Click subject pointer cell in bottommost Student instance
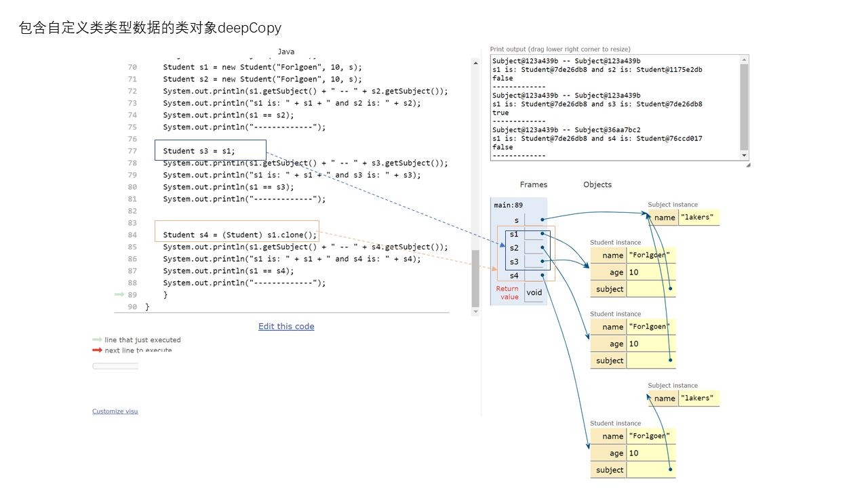This screenshot has height=488, width=868. pos(651,470)
